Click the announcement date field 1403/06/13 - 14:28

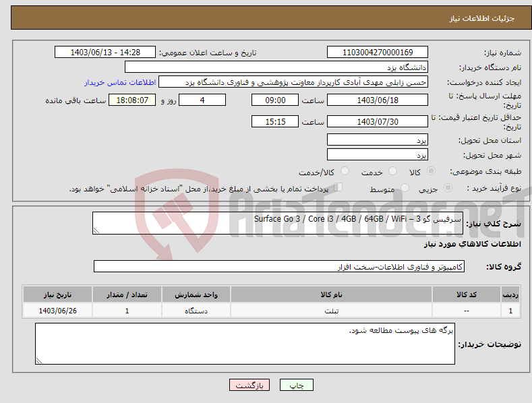click(x=105, y=53)
